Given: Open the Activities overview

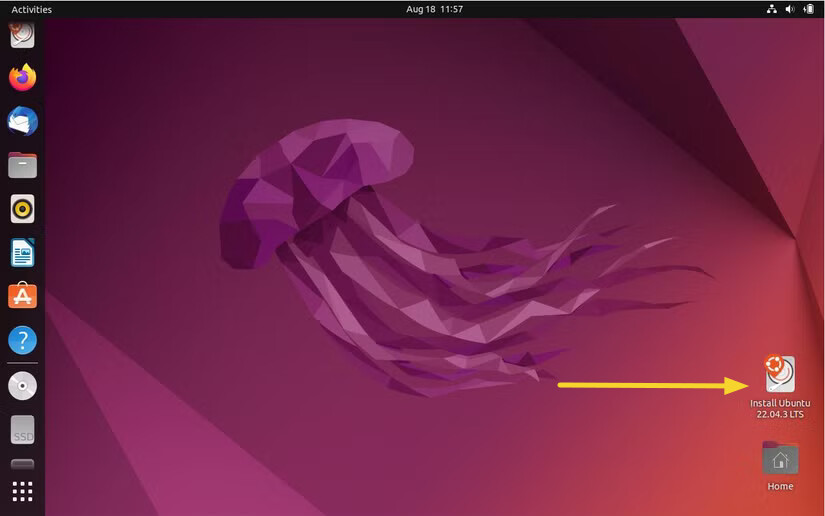Looking at the screenshot, I should pos(31,9).
